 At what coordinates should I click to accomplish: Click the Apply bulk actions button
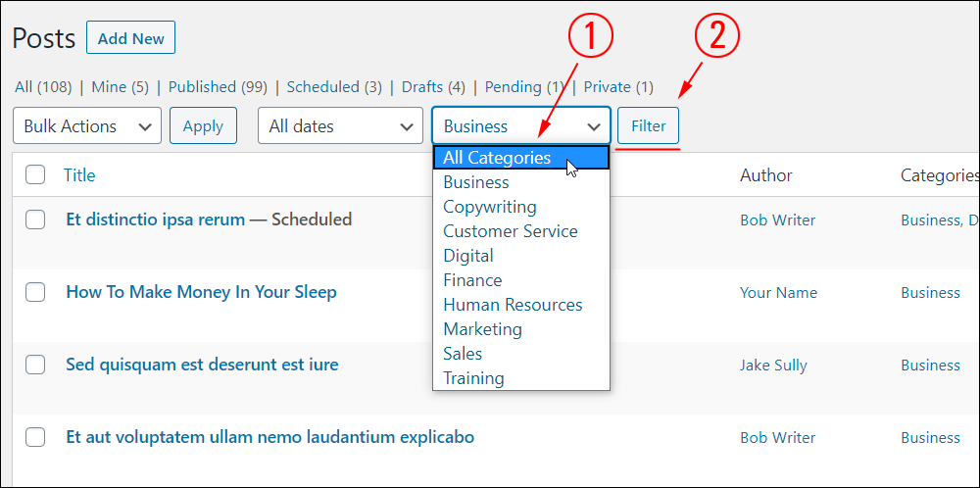[203, 126]
